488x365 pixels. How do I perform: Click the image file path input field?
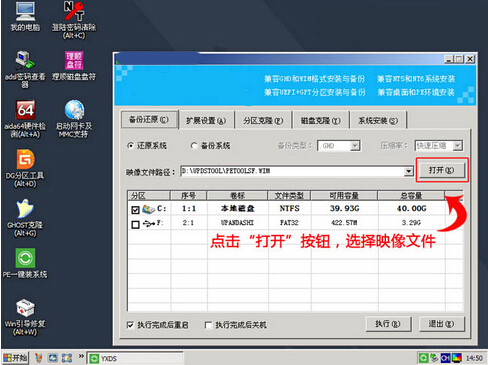[x=292, y=171]
